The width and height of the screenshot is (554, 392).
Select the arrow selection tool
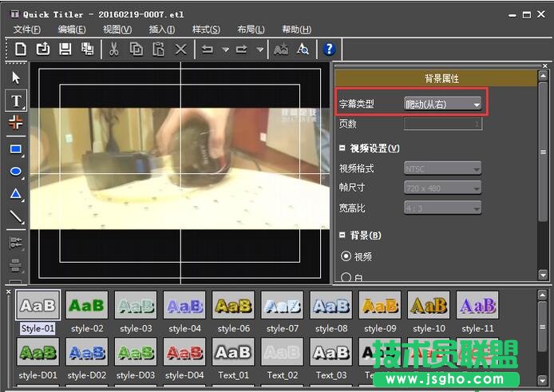point(16,77)
